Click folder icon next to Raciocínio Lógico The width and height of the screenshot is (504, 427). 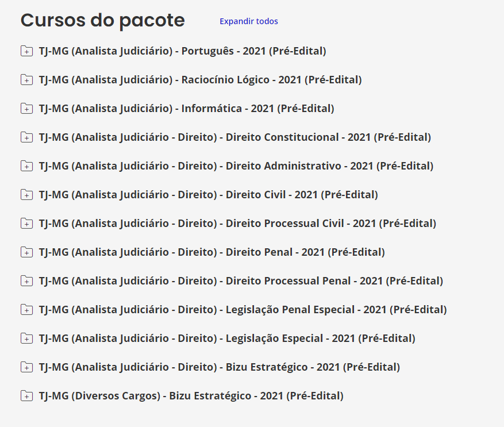(26, 80)
